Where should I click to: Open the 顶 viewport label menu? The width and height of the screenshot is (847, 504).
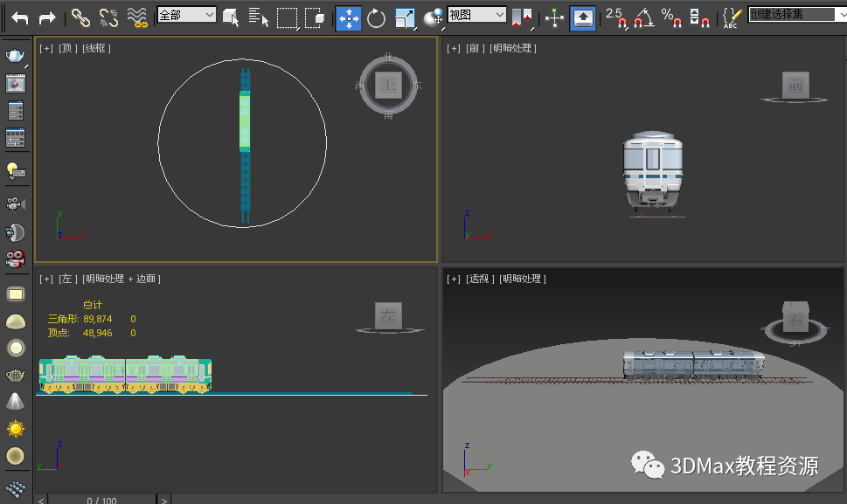[x=66, y=48]
